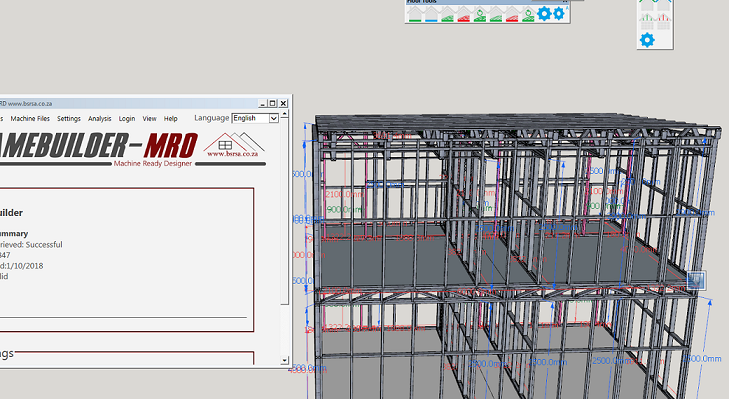
Task: Click the www.bsrsa.co.za house logo
Action: point(234,145)
